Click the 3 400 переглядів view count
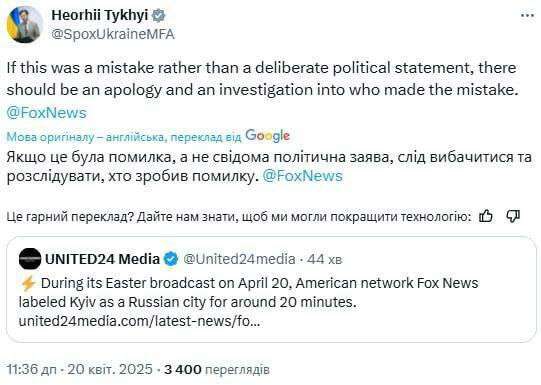Viewport: 541px width, 385px height. click(x=217, y=369)
